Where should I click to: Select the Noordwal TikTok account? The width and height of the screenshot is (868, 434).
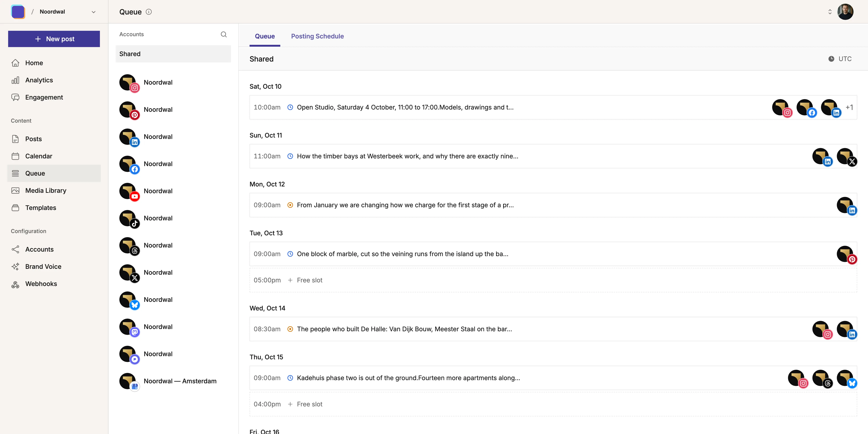click(x=173, y=218)
